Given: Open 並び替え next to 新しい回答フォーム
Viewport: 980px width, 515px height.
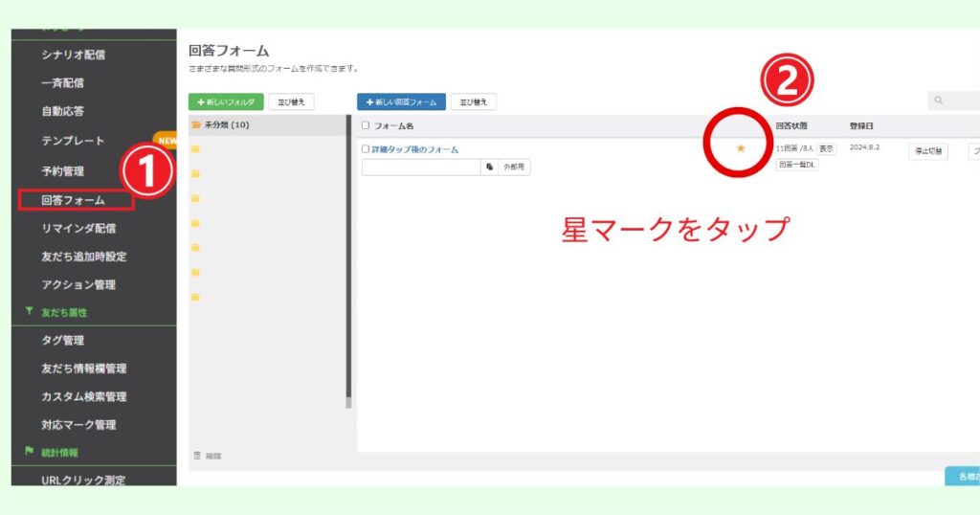Looking at the screenshot, I should tap(473, 101).
